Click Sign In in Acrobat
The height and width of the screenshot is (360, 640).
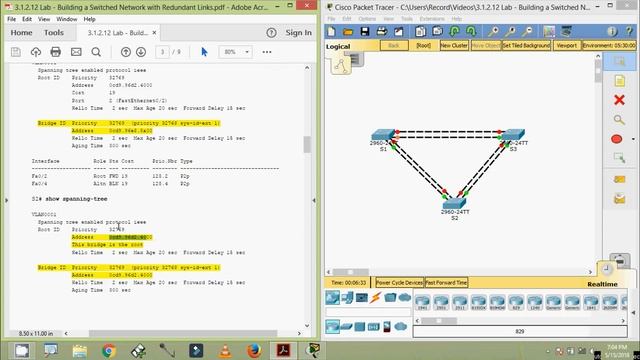[x=298, y=33]
